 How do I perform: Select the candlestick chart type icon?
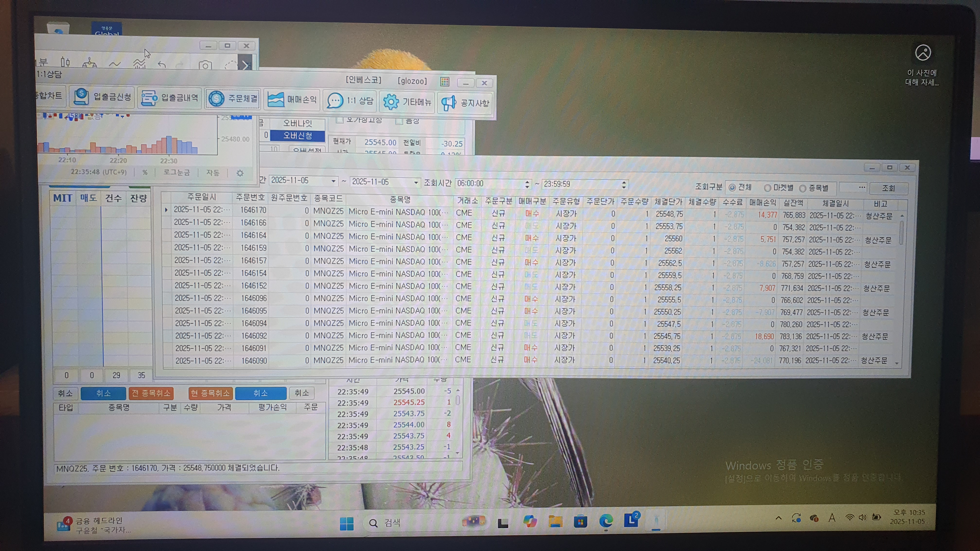[x=65, y=62]
